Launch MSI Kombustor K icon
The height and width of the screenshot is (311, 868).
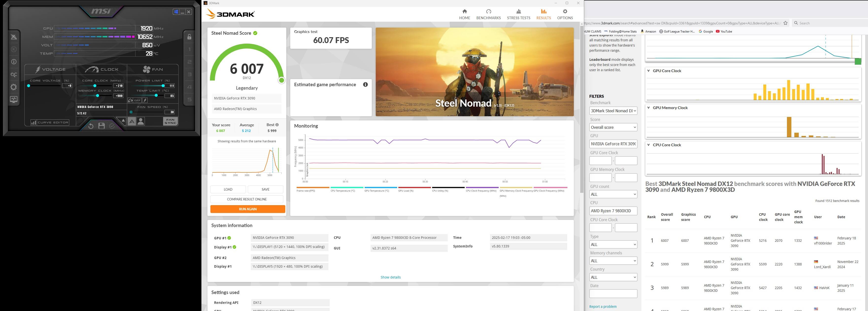pyautogui.click(x=14, y=49)
